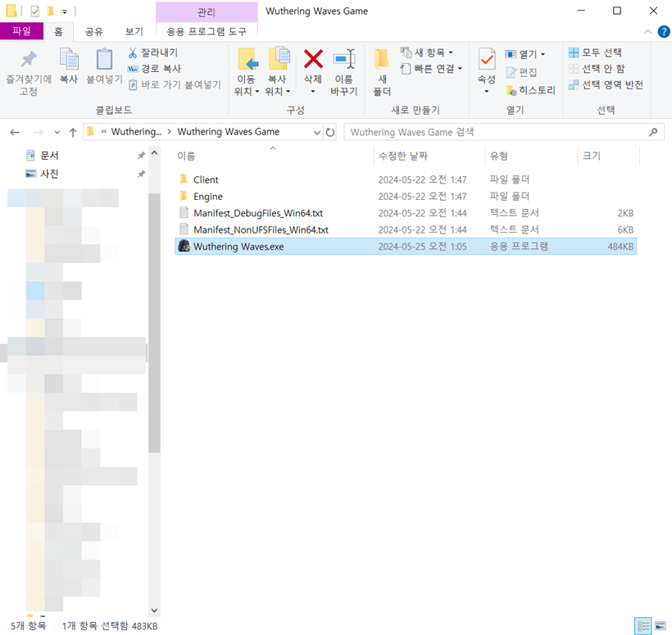
Task: Click the 484KB size cell
Action: [x=620, y=247]
